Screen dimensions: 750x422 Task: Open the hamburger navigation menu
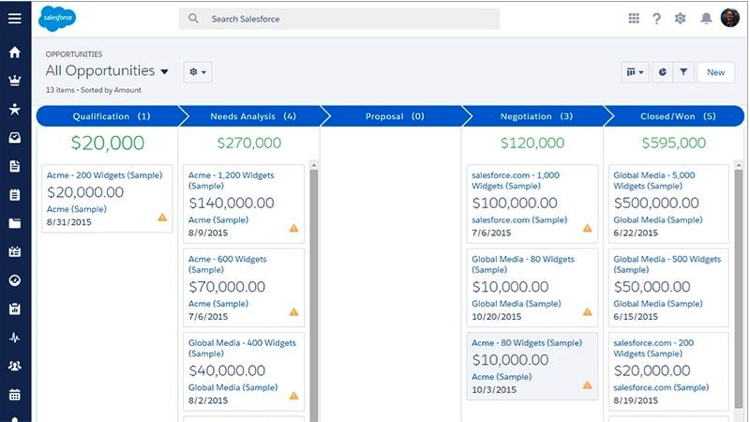(14, 18)
